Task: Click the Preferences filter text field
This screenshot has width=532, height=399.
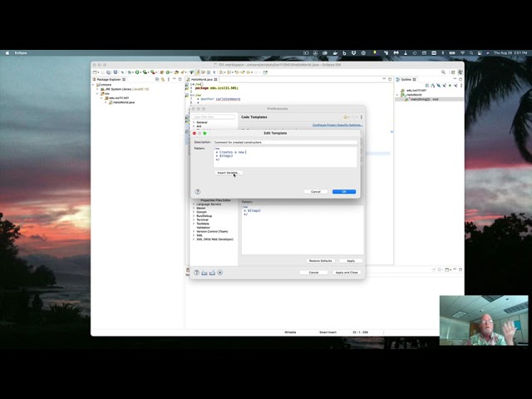Action: [x=213, y=116]
